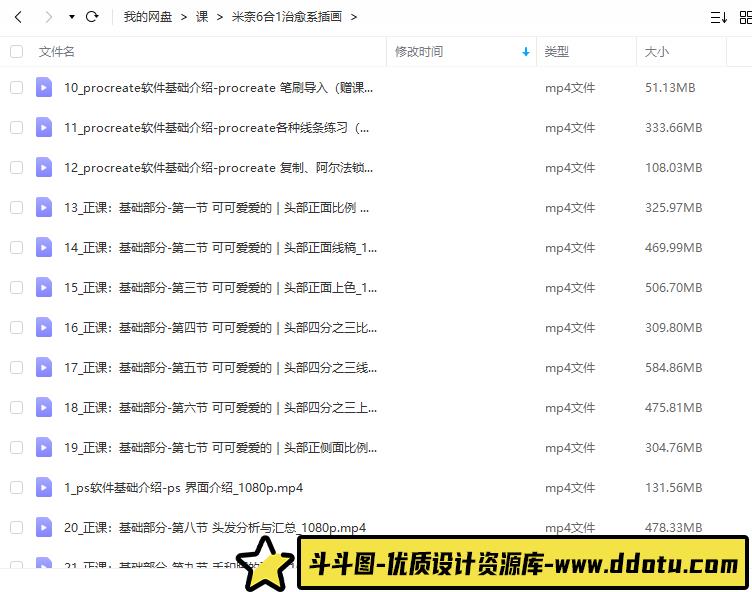Click video icon of 16_正课 file
Image resolution: width=752 pixels, height=592 pixels.
click(44, 327)
